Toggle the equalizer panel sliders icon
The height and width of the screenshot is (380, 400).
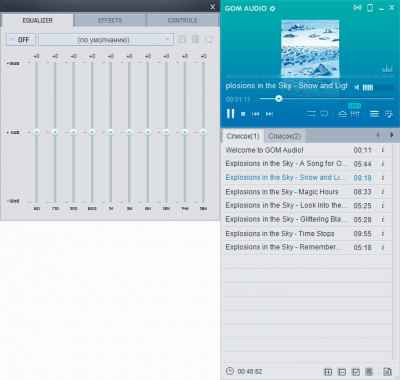pyautogui.click(x=355, y=114)
